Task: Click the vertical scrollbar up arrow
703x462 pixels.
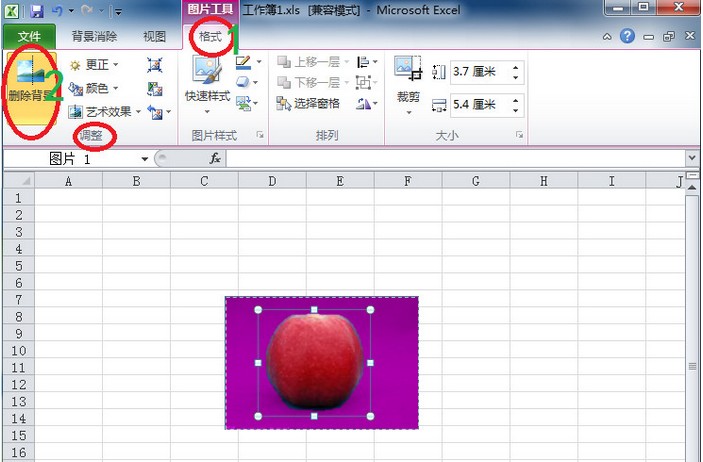Action: point(693,187)
